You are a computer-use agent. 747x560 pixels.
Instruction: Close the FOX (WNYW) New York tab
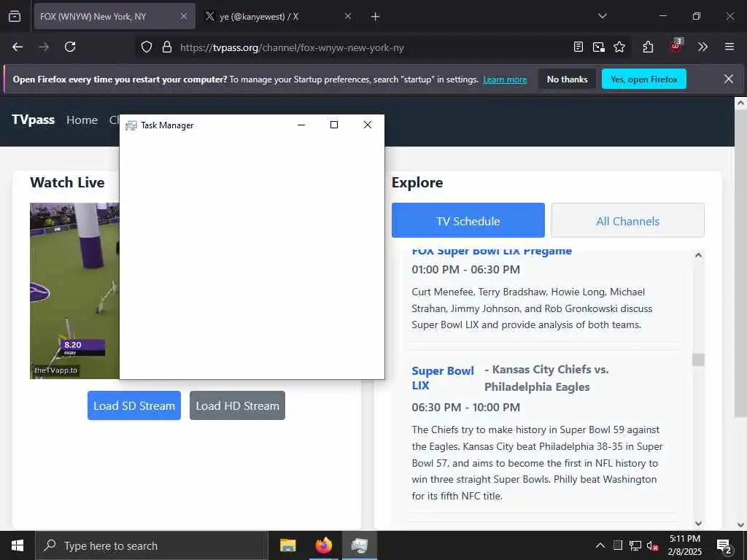click(184, 16)
